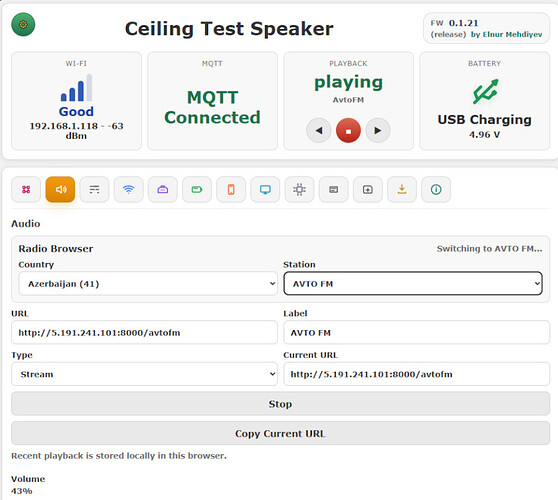Expand the Station dropdown showing AVTO FM
Image resolution: width=558 pixels, height=500 pixels.
[413, 284]
